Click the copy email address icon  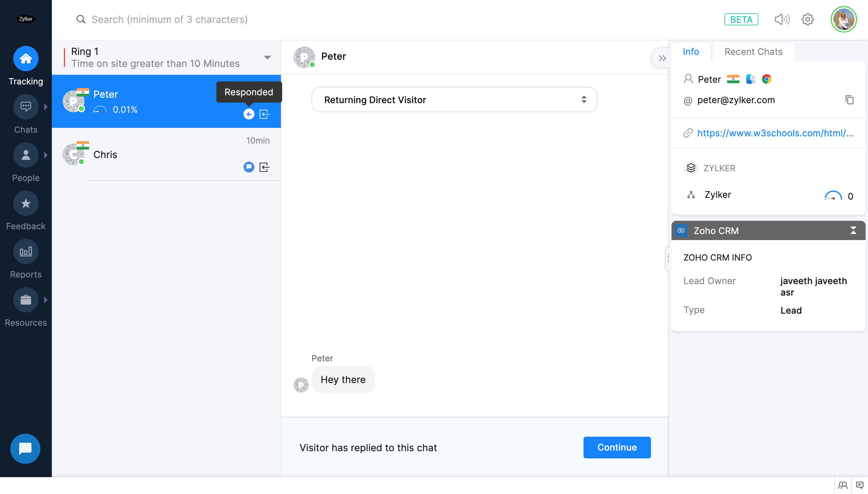(x=849, y=100)
